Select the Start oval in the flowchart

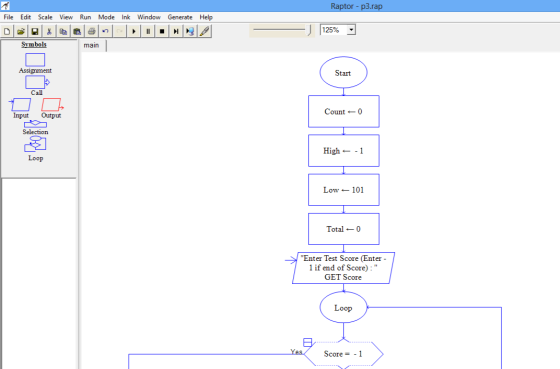click(343, 73)
